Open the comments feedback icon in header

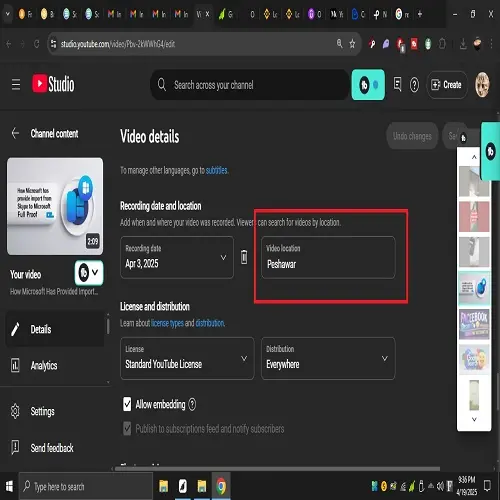coord(397,84)
